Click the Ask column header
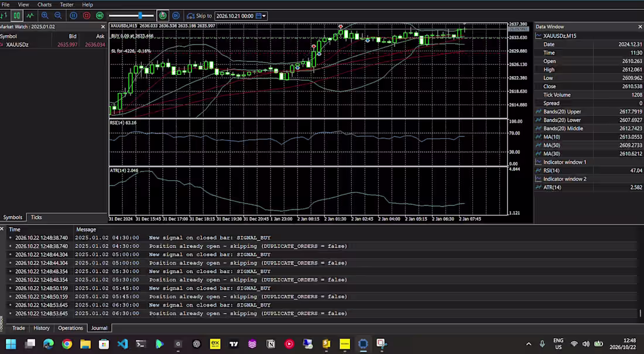The image size is (644, 354). (100, 36)
